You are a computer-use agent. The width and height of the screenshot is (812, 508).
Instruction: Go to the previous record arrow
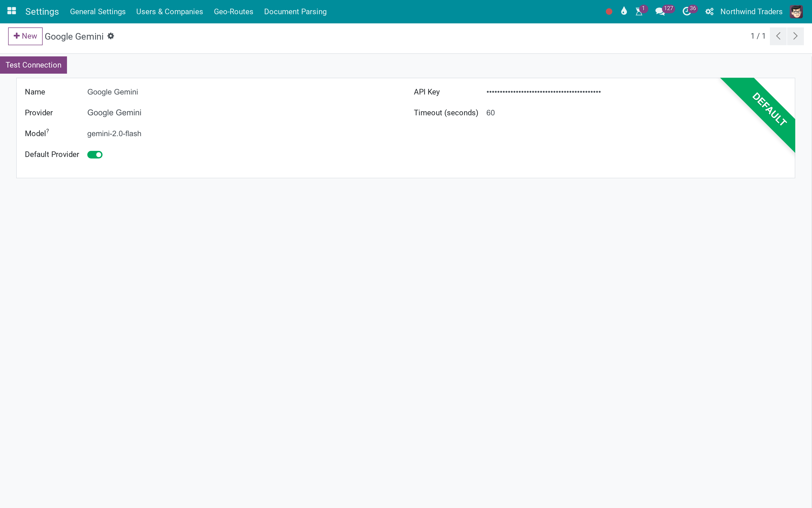coord(778,36)
